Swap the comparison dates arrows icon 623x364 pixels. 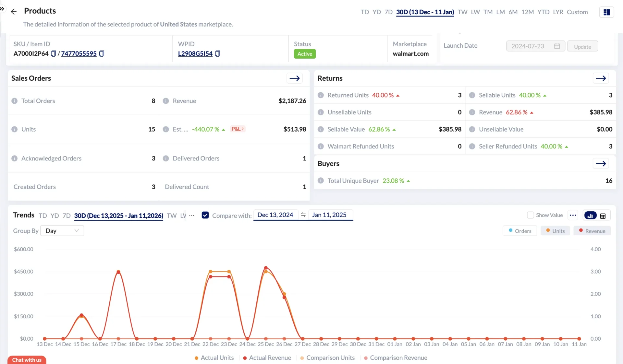point(303,215)
